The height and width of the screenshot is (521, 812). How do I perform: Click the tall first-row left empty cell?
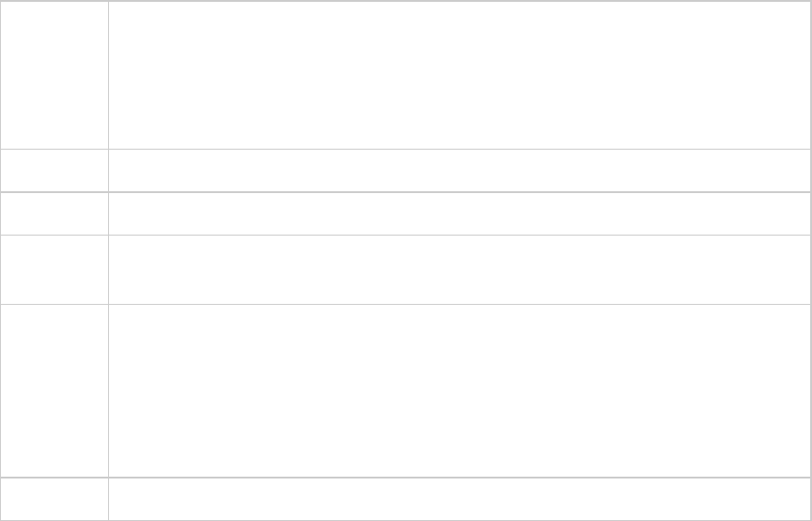(54, 75)
